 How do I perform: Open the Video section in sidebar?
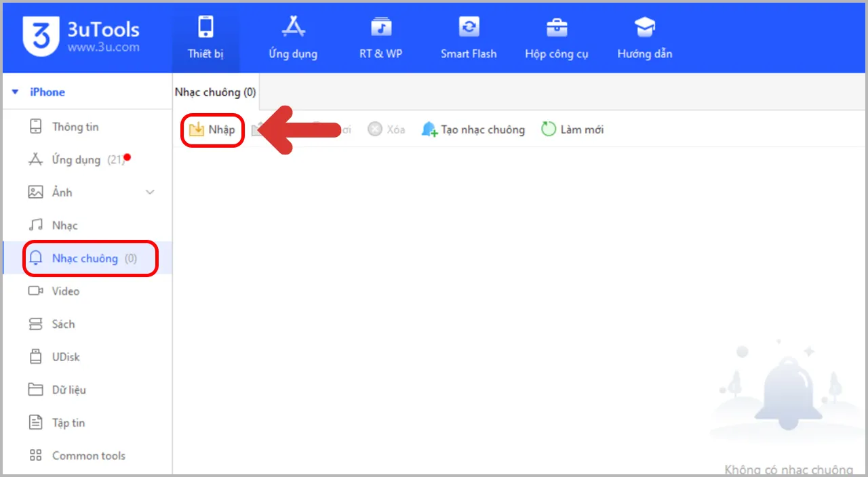(65, 291)
